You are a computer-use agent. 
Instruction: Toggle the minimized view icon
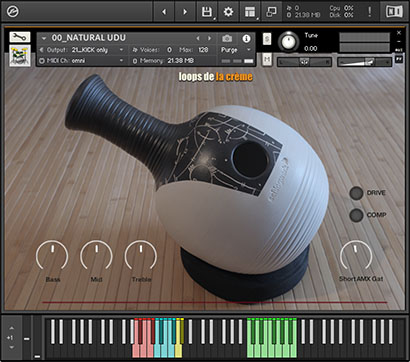pos(271,12)
